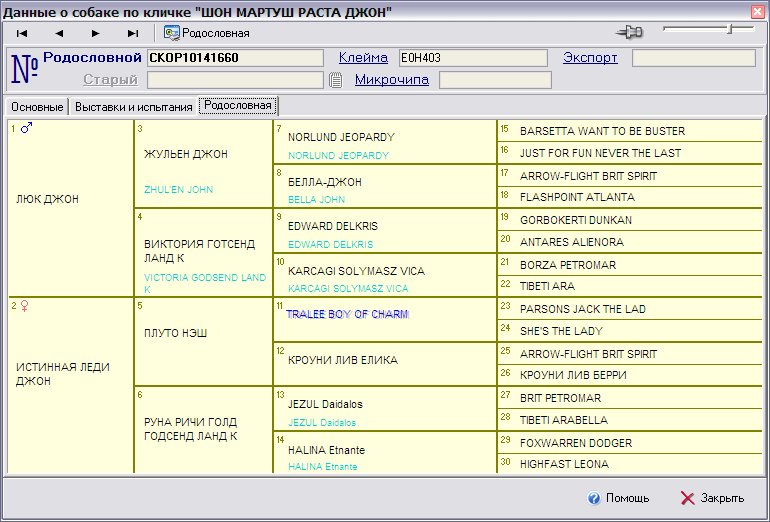Click the previous record arrow
The height and width of the screenshot is (522, 770).
click(59, 33)
